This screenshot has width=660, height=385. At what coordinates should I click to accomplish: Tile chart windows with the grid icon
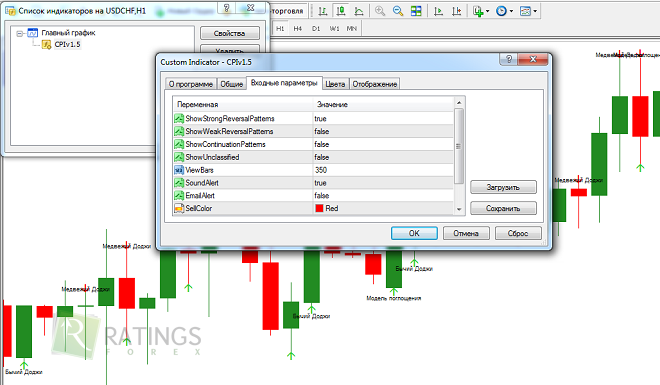[x=416, y=11]
